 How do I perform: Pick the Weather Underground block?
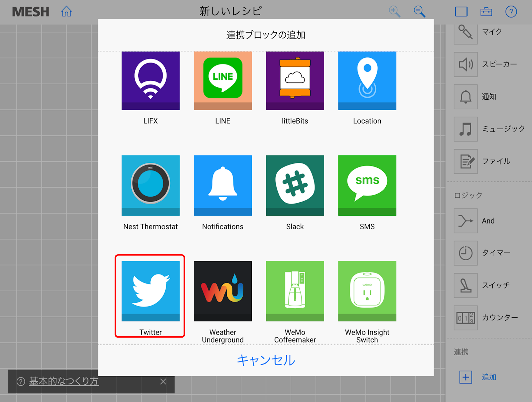click(223, 291)
